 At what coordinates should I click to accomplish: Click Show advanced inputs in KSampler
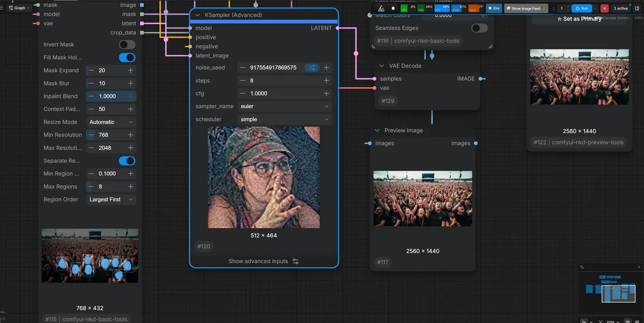pos(258,261)
